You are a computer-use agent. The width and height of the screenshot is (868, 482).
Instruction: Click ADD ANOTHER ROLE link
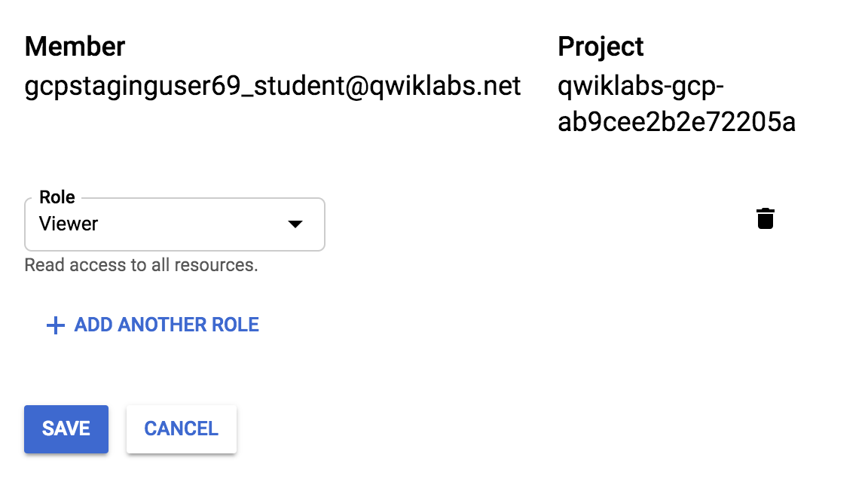153,325
